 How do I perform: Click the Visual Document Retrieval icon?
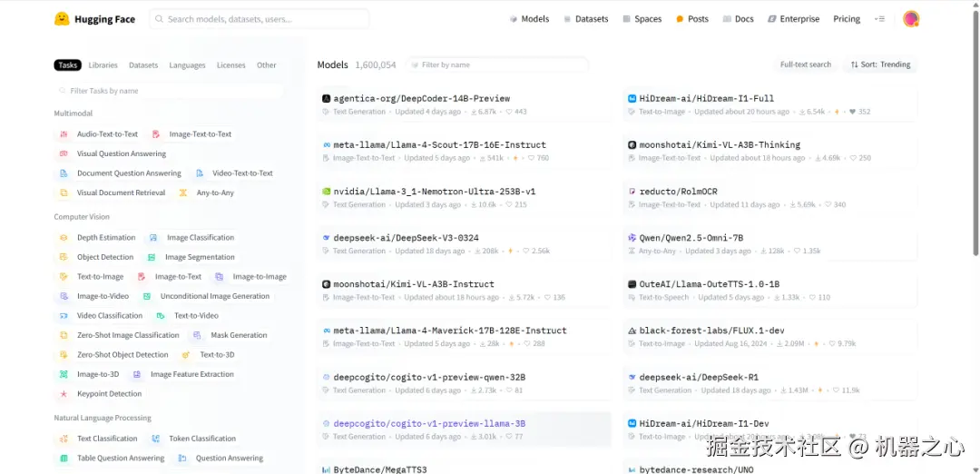[64, 193]
